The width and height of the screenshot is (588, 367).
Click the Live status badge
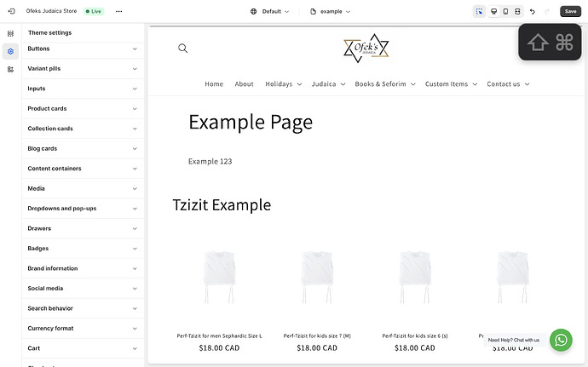click(x=94, y=11)
